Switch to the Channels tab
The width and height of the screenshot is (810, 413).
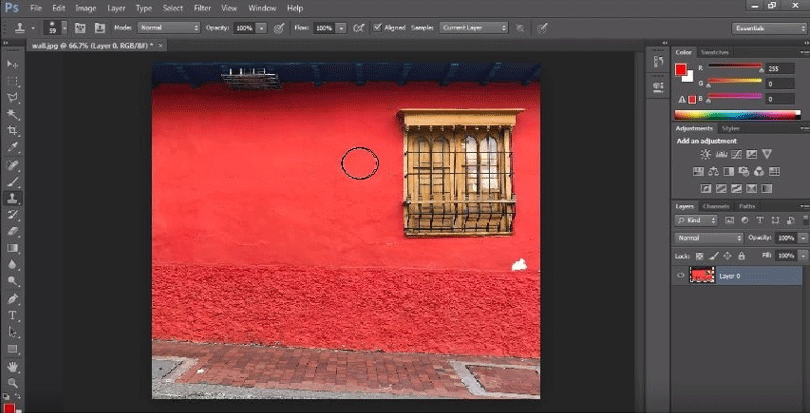[x=715, y=206]
